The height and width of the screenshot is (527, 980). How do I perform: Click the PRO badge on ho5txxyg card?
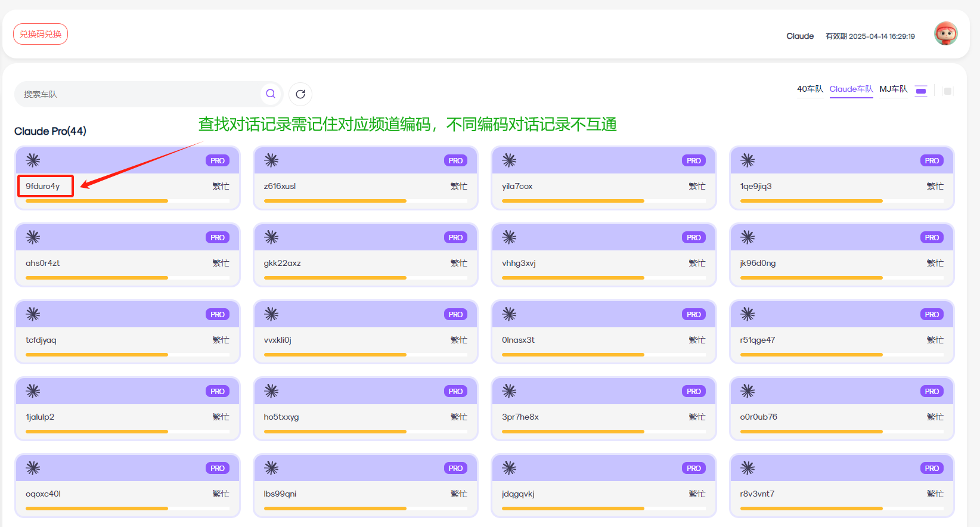pyautogui.click(x=455, y=391)
